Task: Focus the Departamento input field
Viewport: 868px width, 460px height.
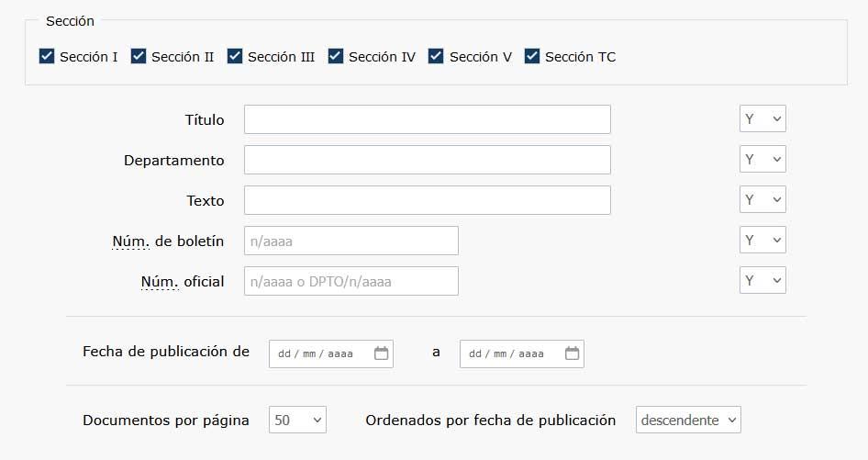Action: [x=427, y=160]
